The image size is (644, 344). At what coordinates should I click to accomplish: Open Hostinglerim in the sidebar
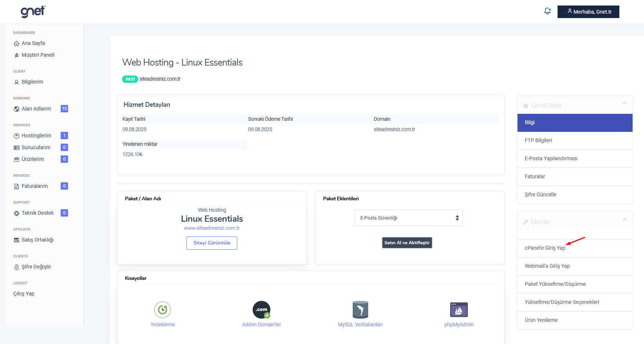click(x=36, y=136)
